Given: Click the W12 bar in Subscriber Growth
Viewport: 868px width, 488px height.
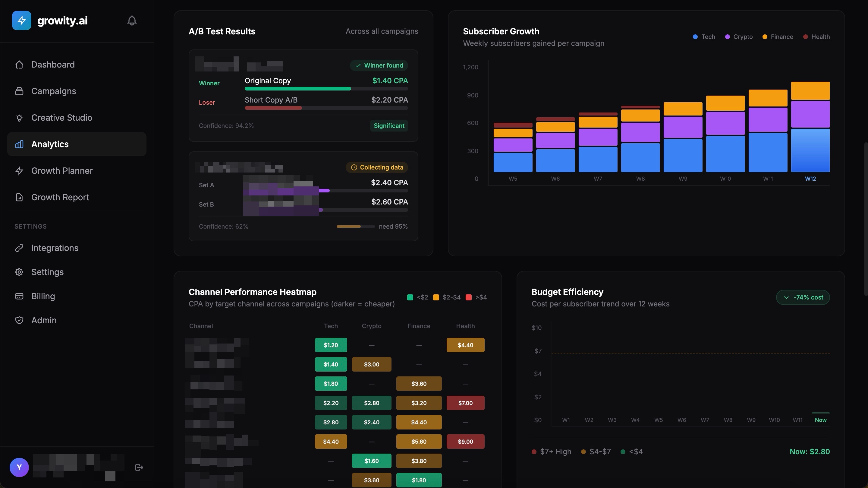Looking at the screenshot, I should [x=810, y=135].
